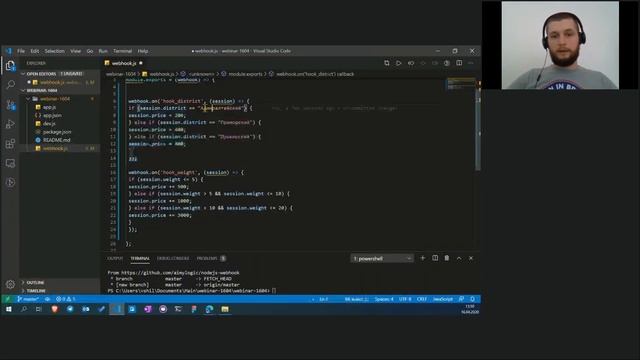Open the Run menu
Viewport: 640px width, 360px height.
click(103, 51)
